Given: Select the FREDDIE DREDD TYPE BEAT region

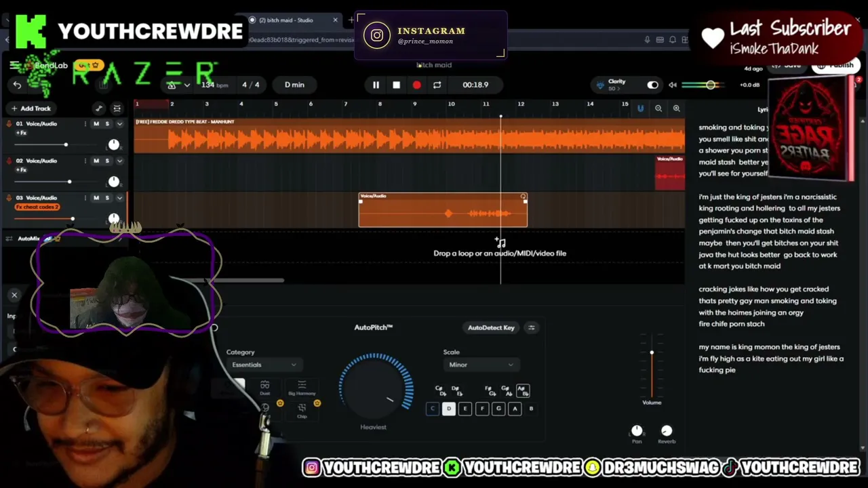Looking at the screenshot, I should 410,136.
